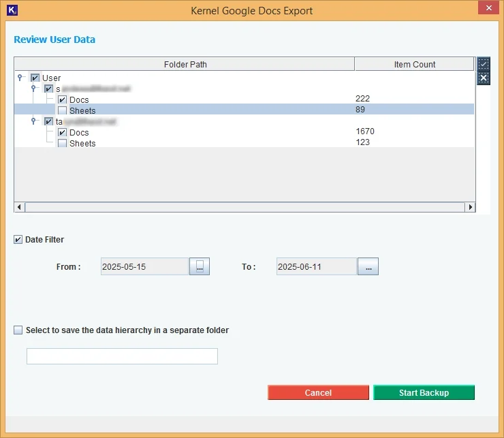Click the horizontal scrollbar right arrow

pos(470,207)
